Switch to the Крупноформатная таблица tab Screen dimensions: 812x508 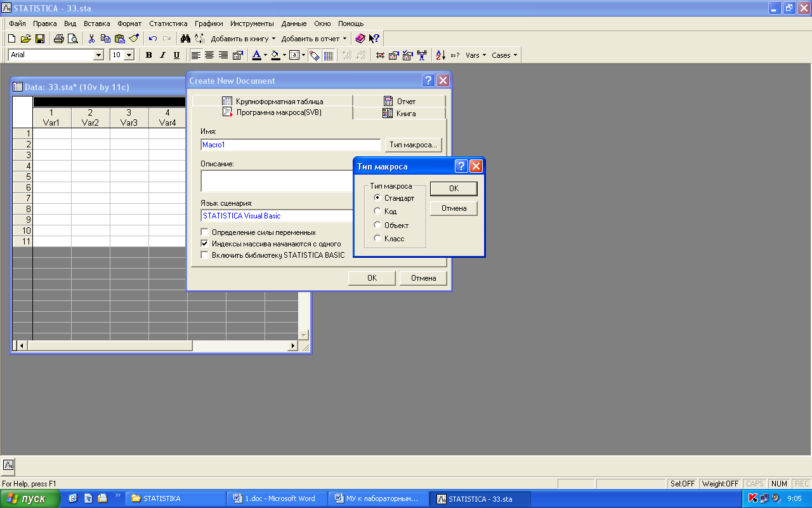pos(272,101)
